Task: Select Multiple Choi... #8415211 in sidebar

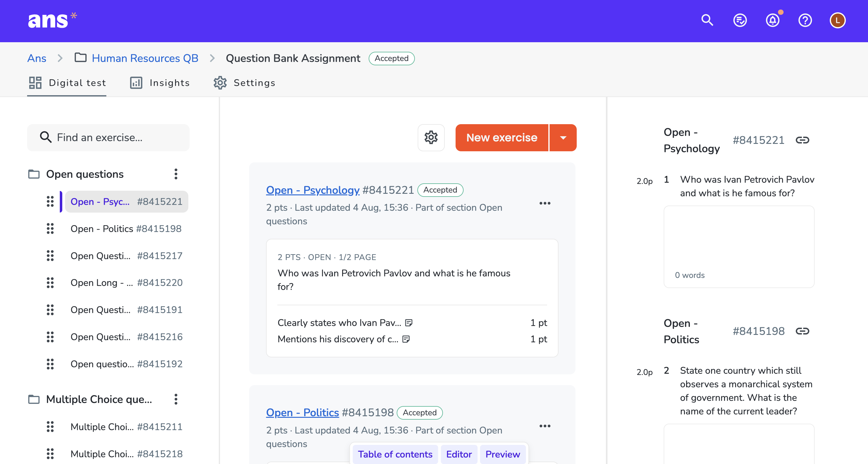Action: pos(126,427)
